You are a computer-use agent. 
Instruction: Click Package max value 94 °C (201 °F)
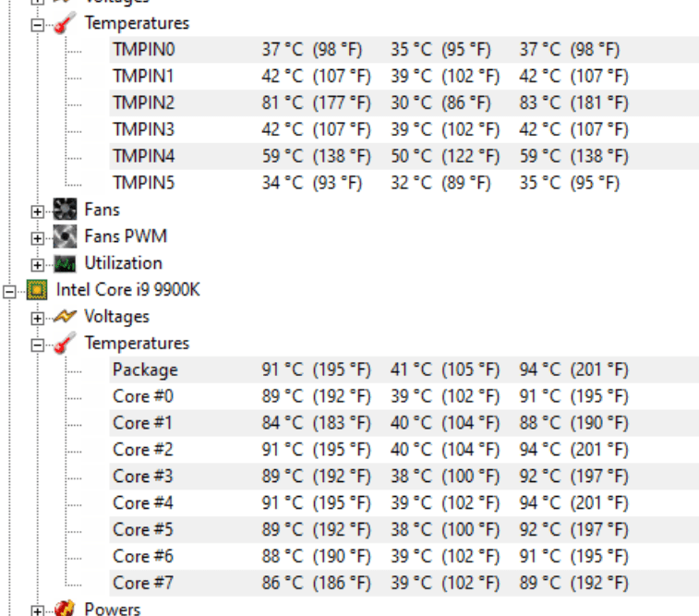pyautogui.click(x=573, y=369)
